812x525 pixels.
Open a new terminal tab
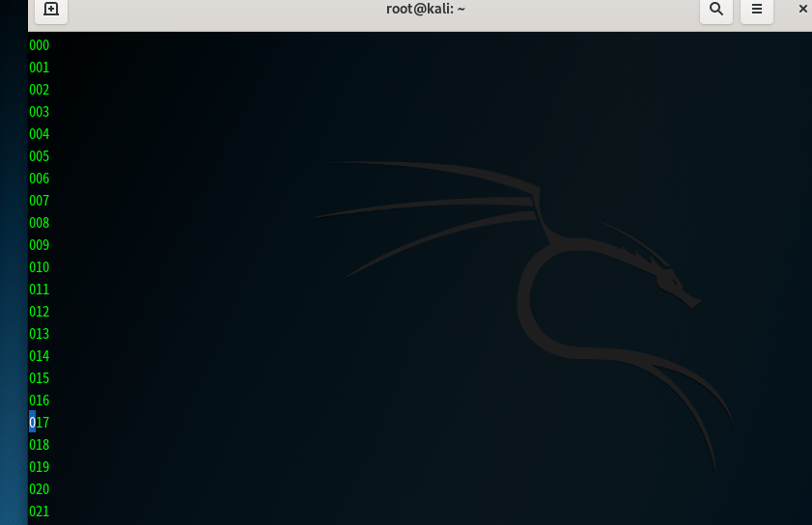point(51,10)
